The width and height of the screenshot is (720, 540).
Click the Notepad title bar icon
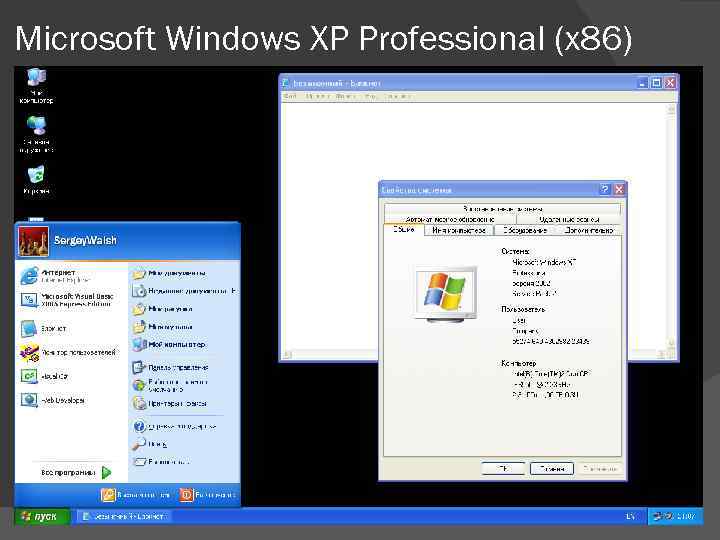point(286,83)
